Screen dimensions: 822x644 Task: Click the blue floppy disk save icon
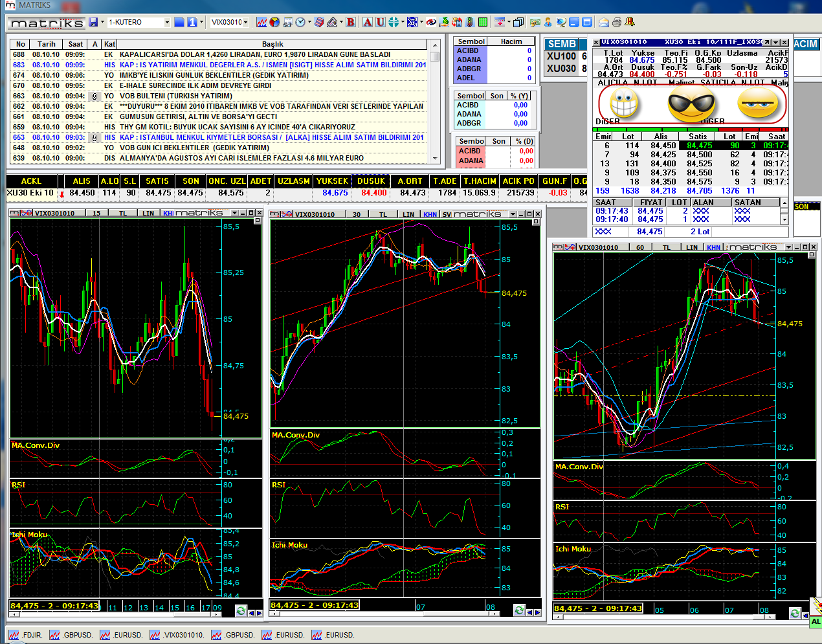93,22
